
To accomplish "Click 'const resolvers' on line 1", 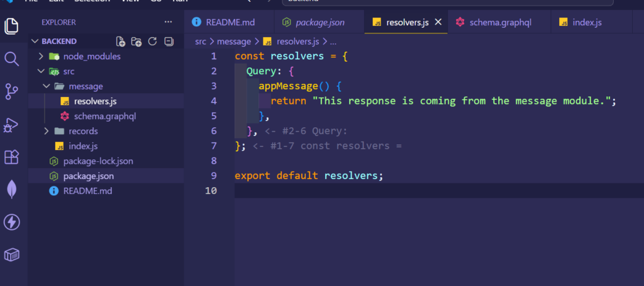I will (x=279, y=56).
